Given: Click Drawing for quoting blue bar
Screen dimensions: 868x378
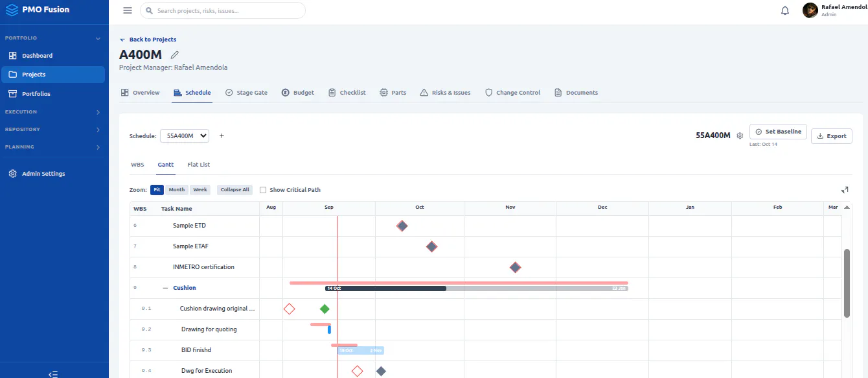Looking at the screenshot, I should pyautogui.click(x=329, y=329).
